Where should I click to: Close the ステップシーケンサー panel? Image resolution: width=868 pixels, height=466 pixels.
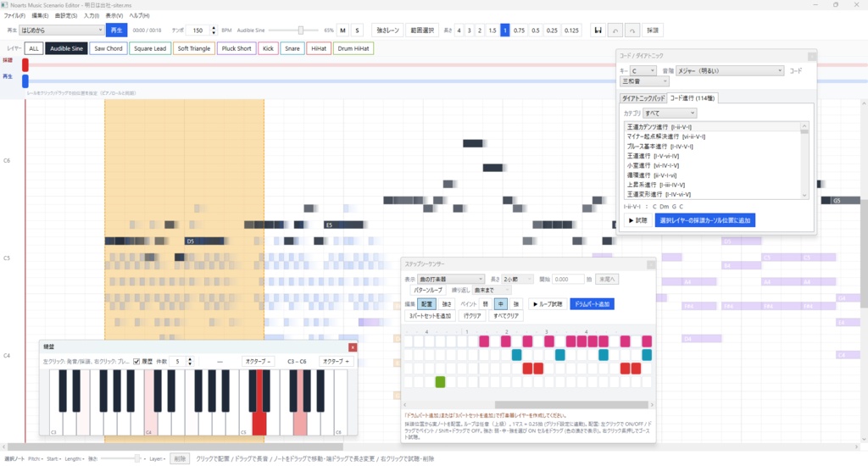pos(651,264)
